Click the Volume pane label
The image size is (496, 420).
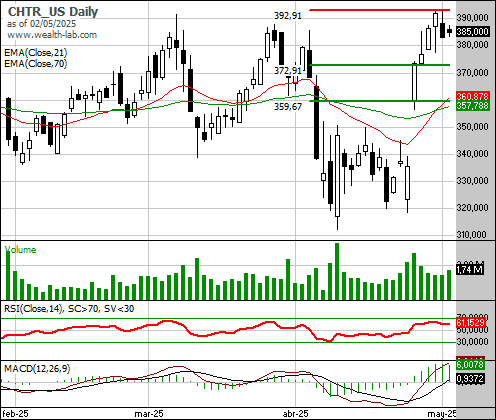click(20, 250)
